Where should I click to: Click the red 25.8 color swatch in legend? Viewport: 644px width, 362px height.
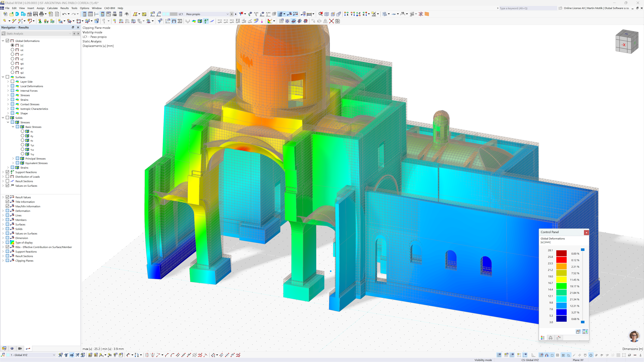coord(561,260)
